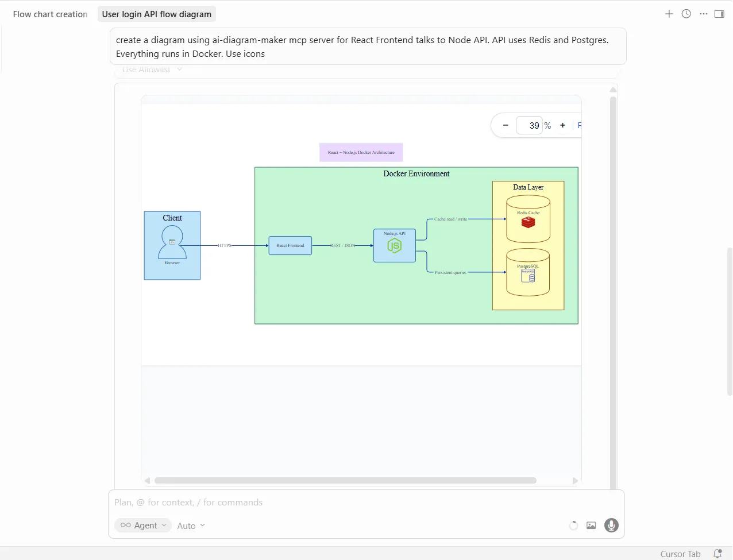This screenshot has width=733, height=560.
Task: Click the microphone icon for voice input
Action: pyautogui.click(x=611, y=525)
